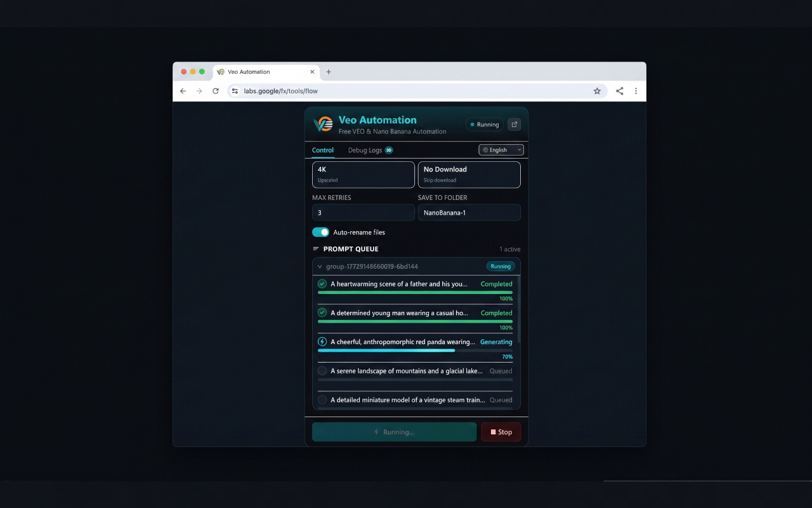Click the Generating status label

coord(496,342)
